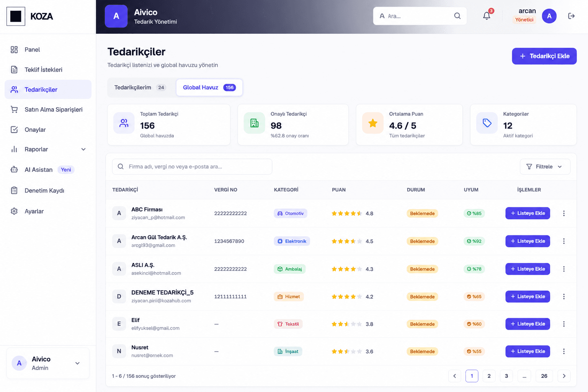This screenshot has height=392, width=588.
Task: Add DENEME TEDARİKÇİ_5 to list
Action: coord(528,297)
